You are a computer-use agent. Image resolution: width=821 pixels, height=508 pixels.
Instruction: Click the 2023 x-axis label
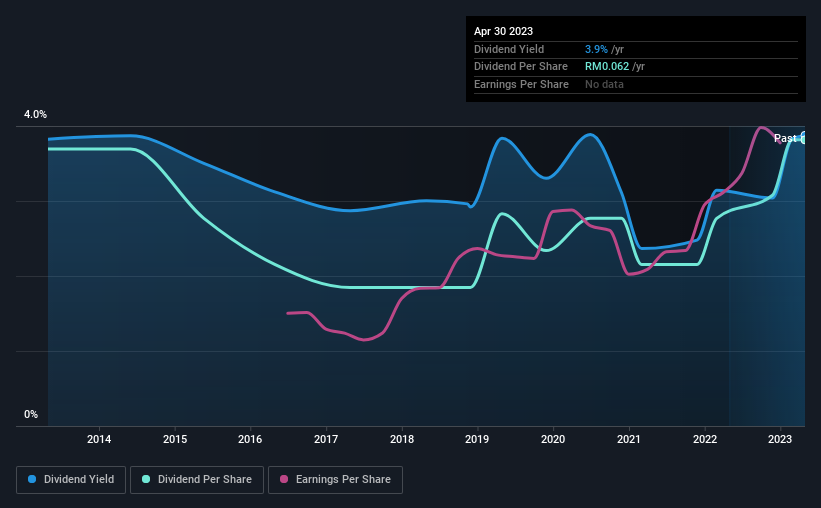coord(780,439)
